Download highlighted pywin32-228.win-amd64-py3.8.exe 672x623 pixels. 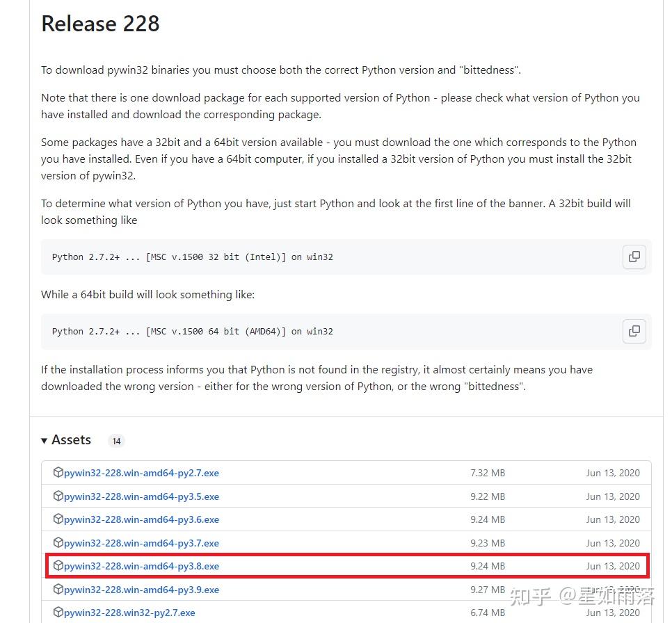click(141, 567)
